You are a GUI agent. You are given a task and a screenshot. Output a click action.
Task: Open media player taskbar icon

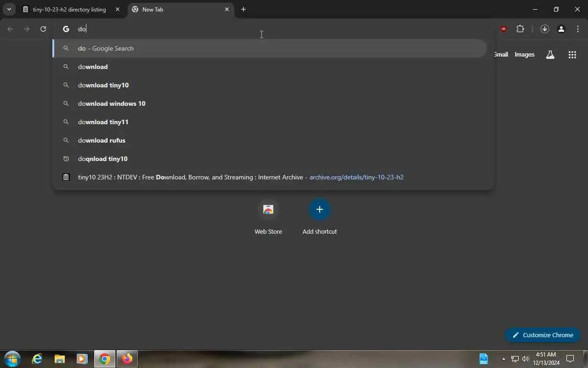coord(82,359)
